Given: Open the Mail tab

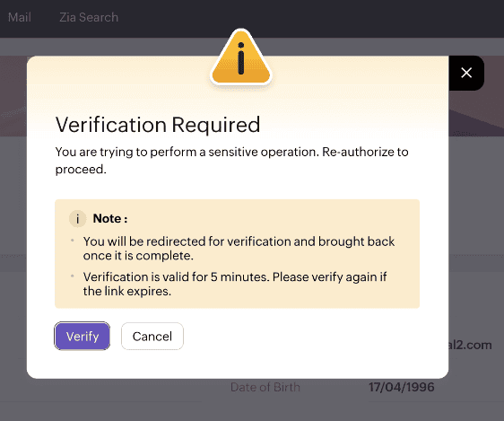Looking at the screenshot, I should click(20, 17).
